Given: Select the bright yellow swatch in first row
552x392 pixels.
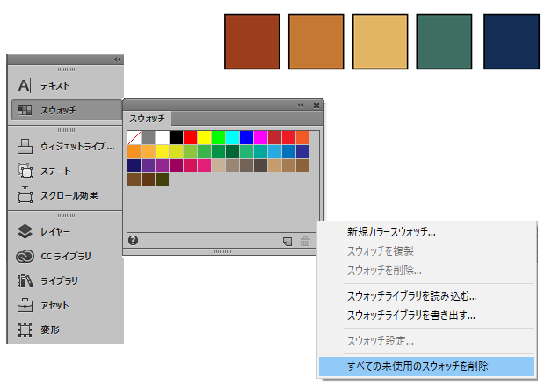Looking at the screenshot, I should pos(205,138).
